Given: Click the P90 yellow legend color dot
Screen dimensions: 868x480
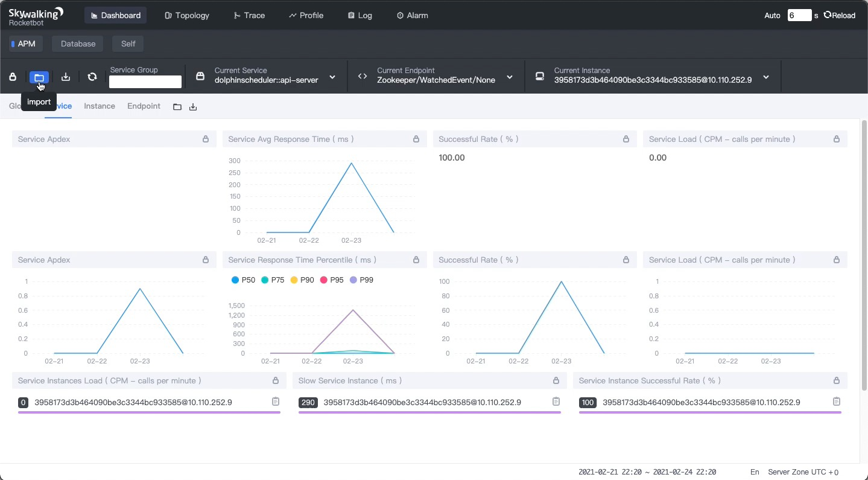Looking at the screenshot, I should coord(294,280).
